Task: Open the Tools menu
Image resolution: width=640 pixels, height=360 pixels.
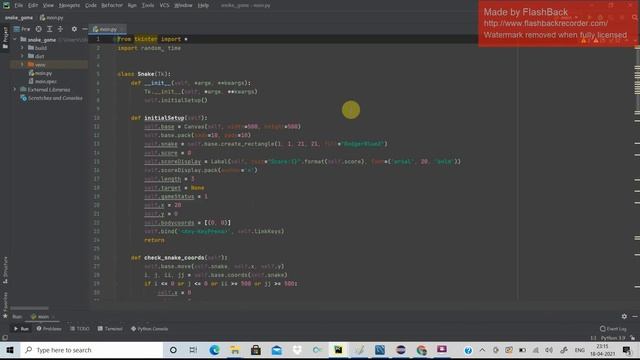Action: click(148, 5)
